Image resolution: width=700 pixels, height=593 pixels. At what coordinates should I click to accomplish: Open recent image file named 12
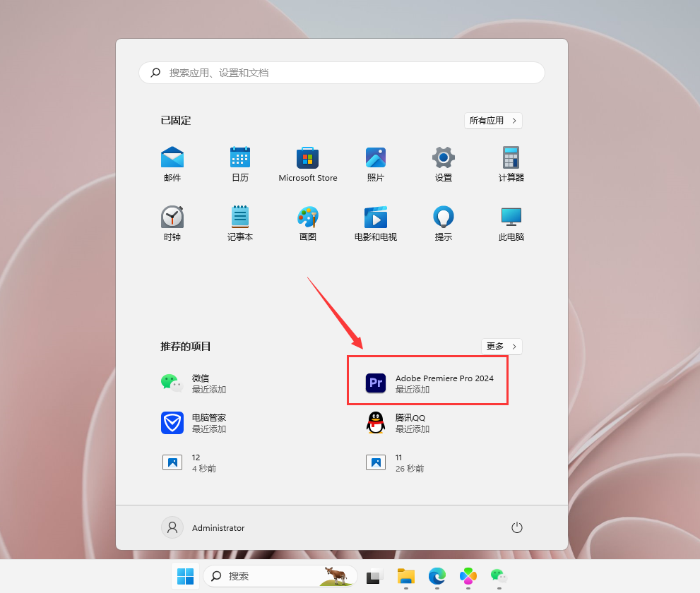[x=189, y=462]
